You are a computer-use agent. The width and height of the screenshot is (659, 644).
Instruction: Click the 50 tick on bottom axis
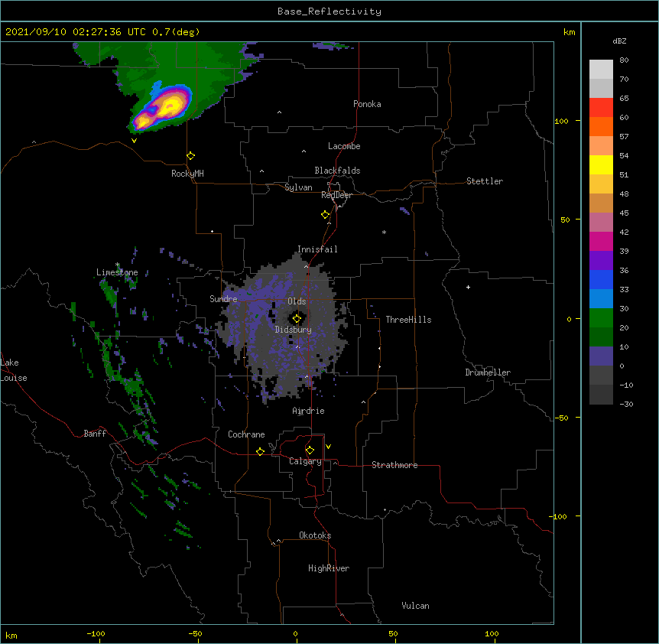393,633
